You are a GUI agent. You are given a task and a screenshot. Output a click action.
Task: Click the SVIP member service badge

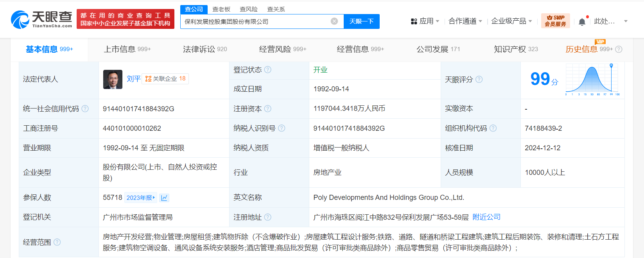coord(555,21)
